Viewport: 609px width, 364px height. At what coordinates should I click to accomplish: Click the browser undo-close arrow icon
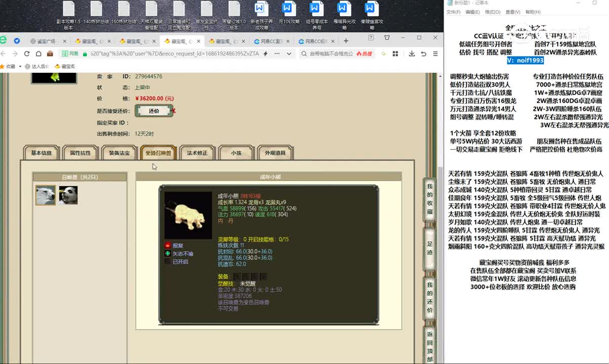tap(423, 54)
